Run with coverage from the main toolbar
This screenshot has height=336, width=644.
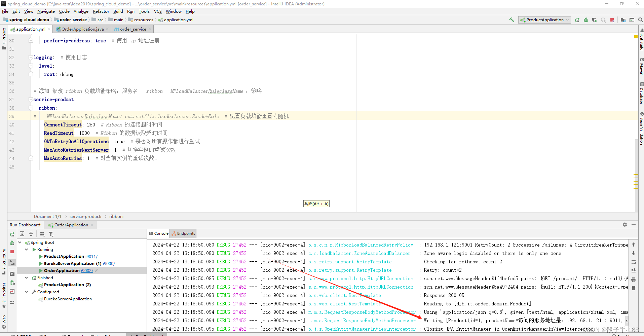point(595,20)
